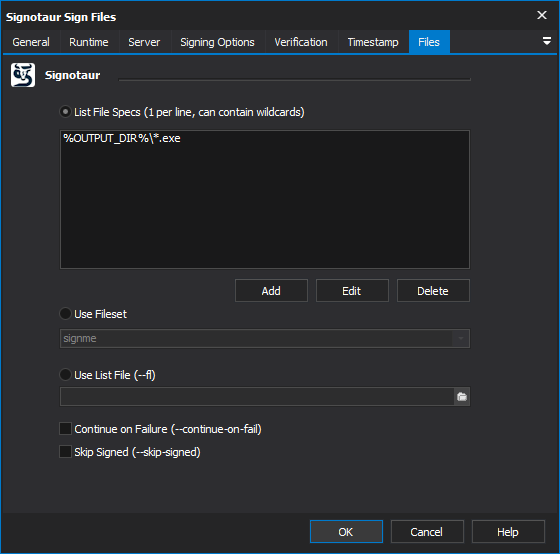
Task: Browse for list file with folder icon
Action: point(462,396)
